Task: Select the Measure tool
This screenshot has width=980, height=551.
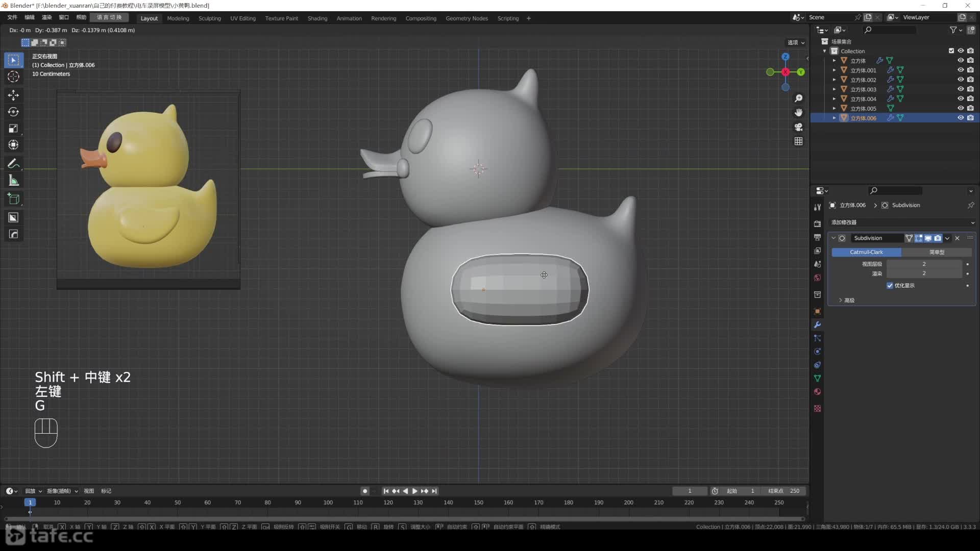Action: (x=13, y=181)
